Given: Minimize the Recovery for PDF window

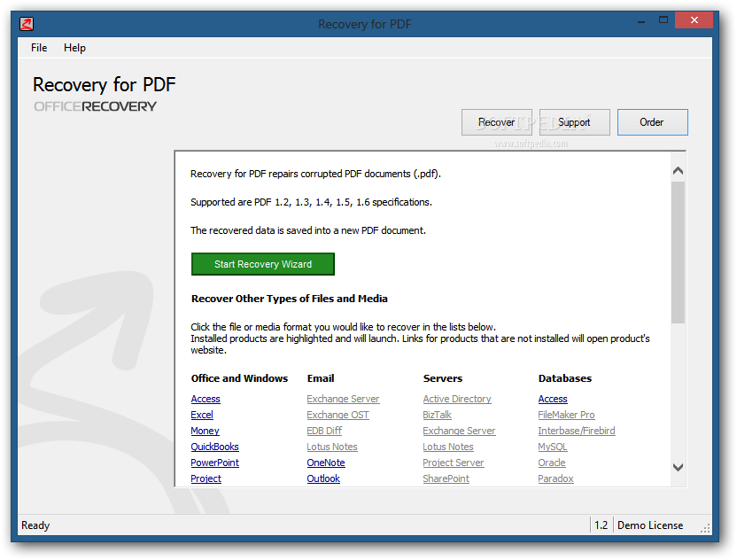Looking at the screenshot, I should (641, 21).
